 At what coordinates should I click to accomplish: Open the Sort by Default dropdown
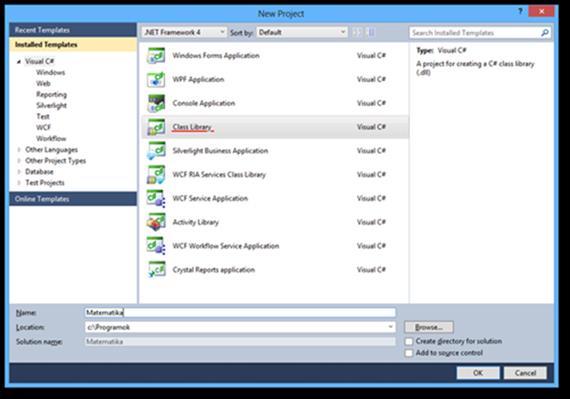[302, 32]
